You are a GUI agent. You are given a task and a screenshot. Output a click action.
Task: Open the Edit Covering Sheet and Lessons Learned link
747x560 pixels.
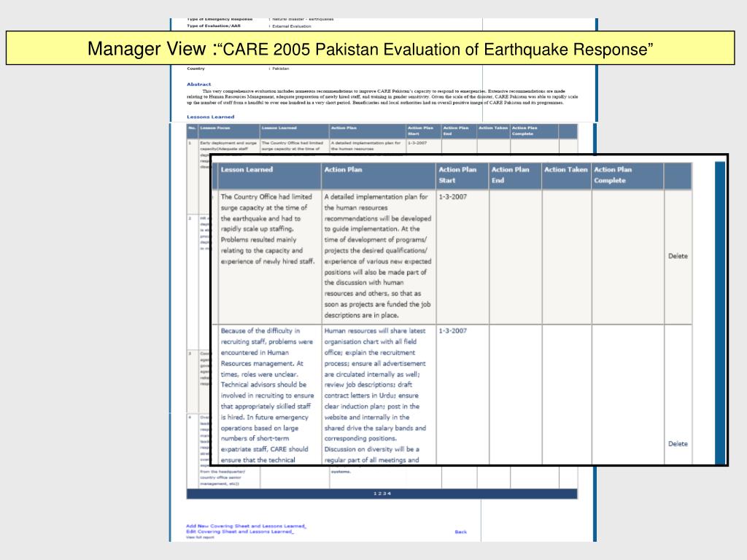pos(239,532)
